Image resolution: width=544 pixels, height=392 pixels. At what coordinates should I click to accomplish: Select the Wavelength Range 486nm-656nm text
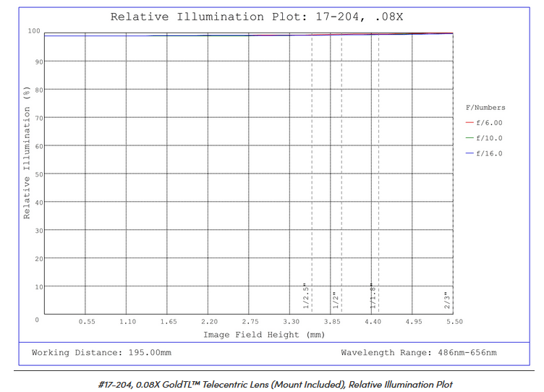click(x=418, y=352)
